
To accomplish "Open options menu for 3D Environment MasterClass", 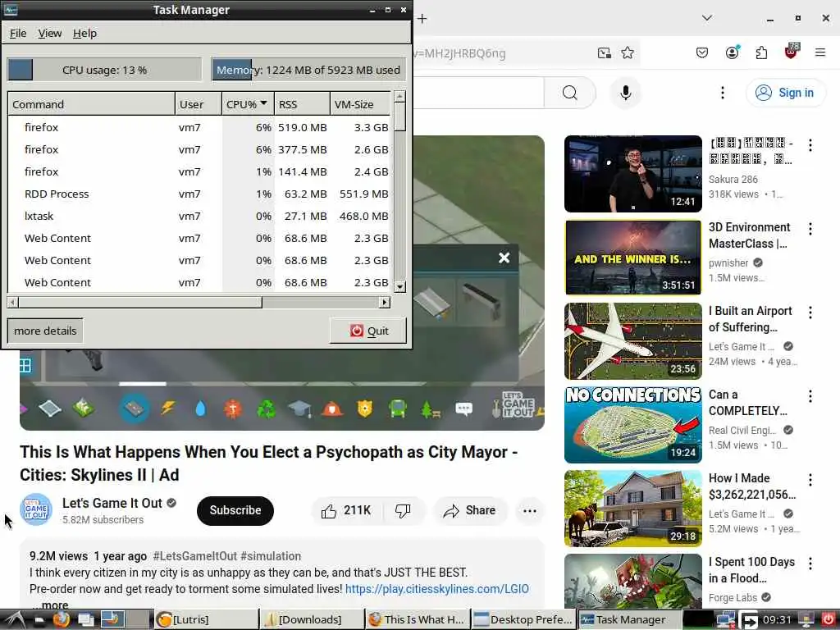I will point(810,229).
